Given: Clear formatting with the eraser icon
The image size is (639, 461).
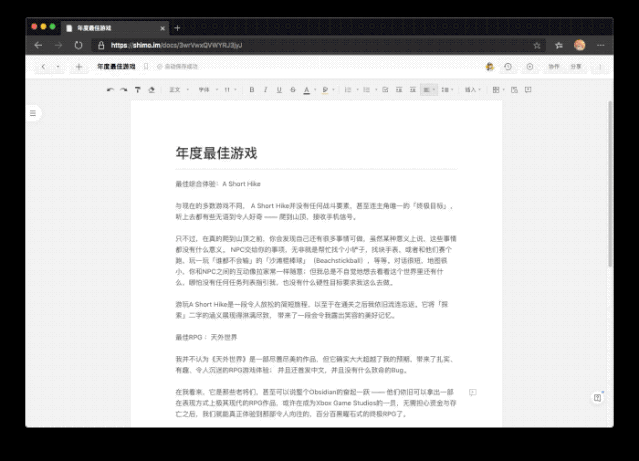Looking at the screenshot, I should (x=152, y=90).
